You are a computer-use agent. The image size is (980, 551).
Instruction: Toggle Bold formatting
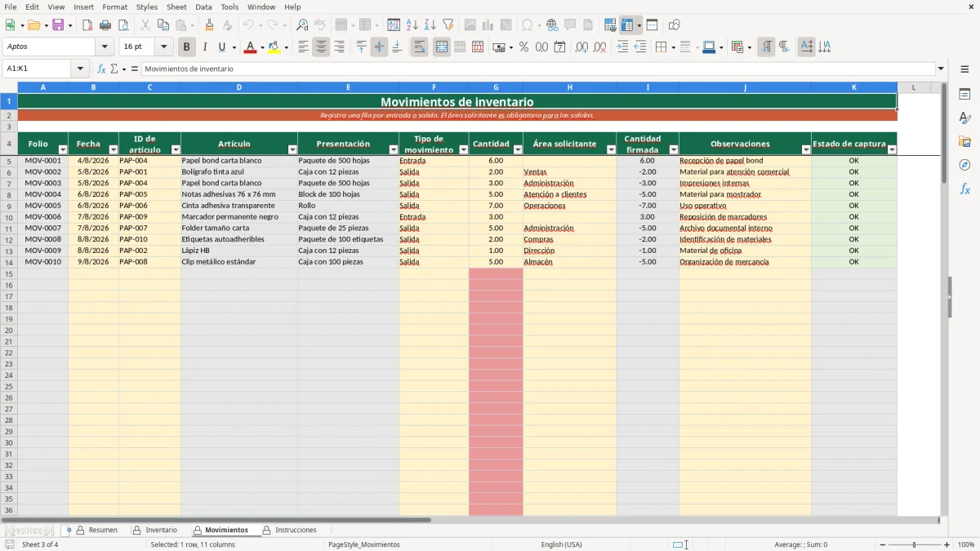pos(186,47)
